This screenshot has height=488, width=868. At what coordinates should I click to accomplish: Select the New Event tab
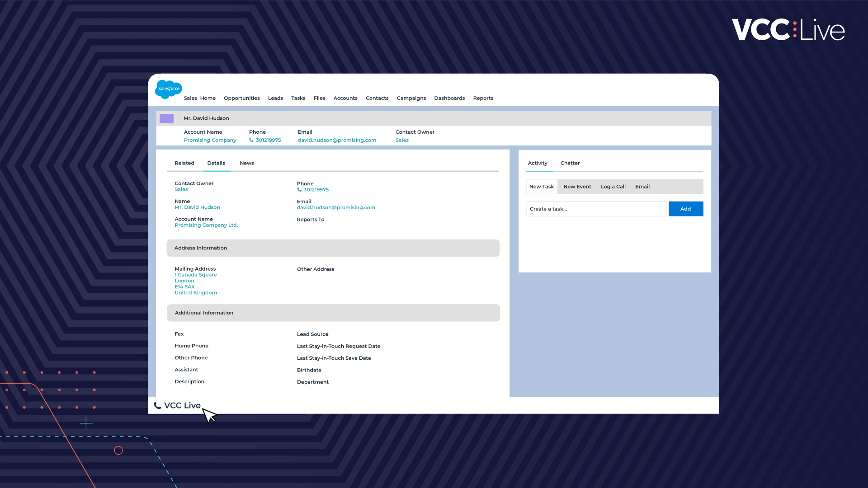(577, 187)
